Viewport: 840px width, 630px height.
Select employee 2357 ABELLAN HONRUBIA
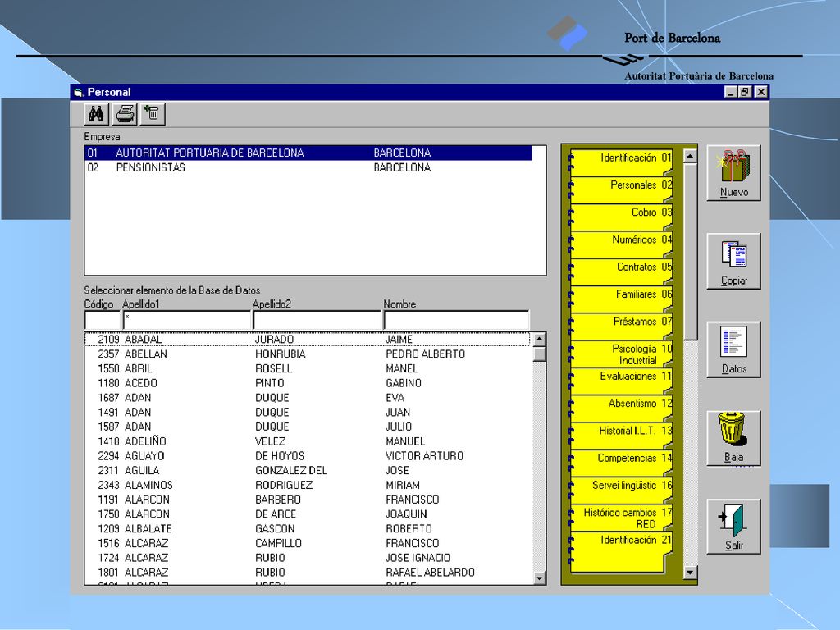click(308, 354)
